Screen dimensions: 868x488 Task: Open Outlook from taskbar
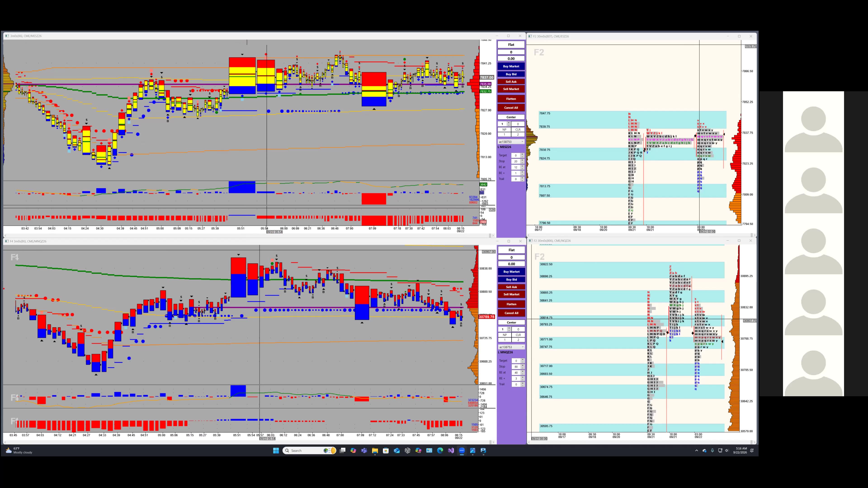397,451
